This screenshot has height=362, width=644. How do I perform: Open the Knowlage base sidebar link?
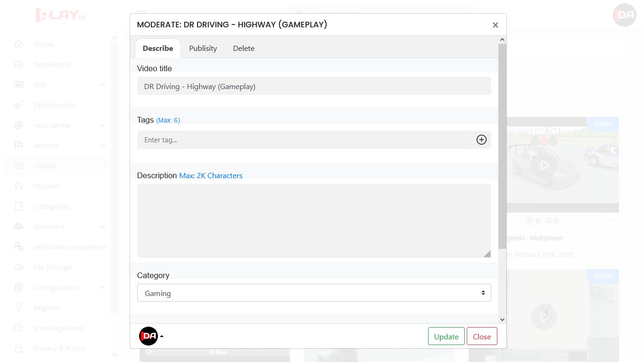pos(58,328)
